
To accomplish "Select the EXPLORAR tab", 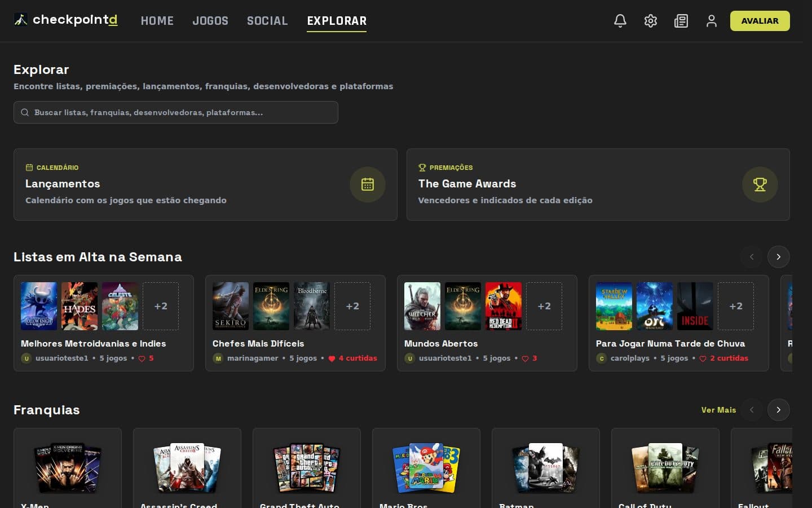I will pyautogui.click(x=337, y=21).
